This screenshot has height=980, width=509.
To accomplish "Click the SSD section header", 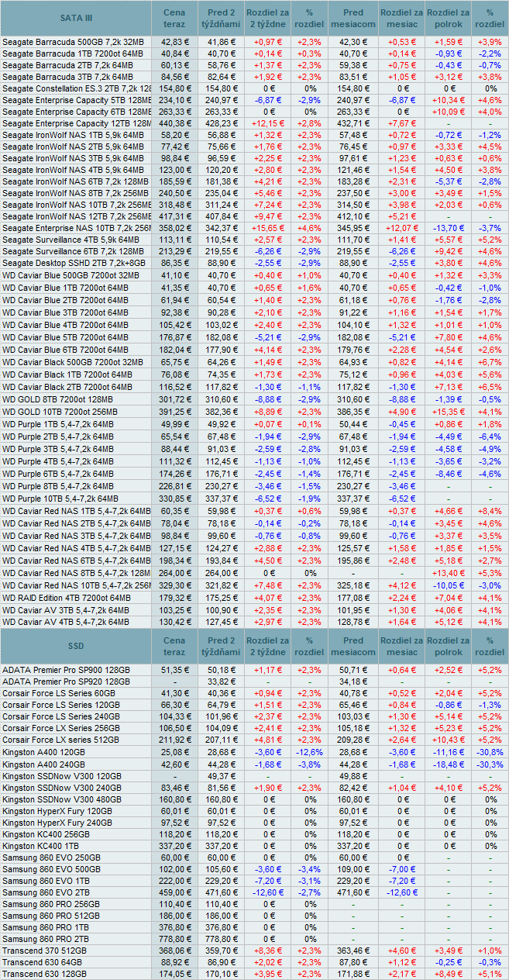I will 76,647.
